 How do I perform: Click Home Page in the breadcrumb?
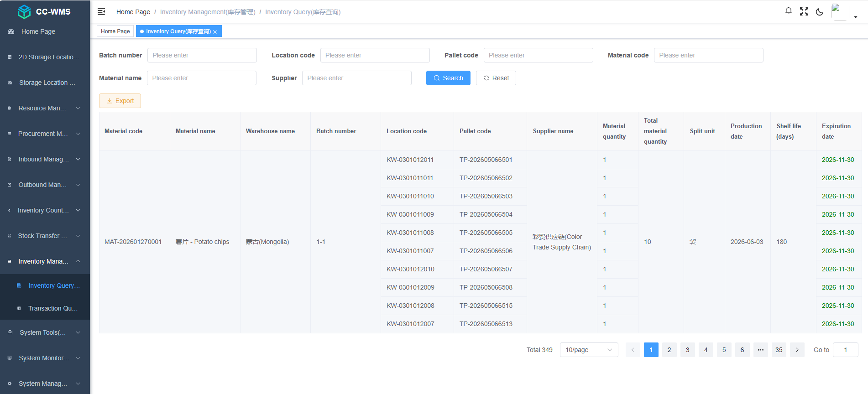tap(133, 12)
